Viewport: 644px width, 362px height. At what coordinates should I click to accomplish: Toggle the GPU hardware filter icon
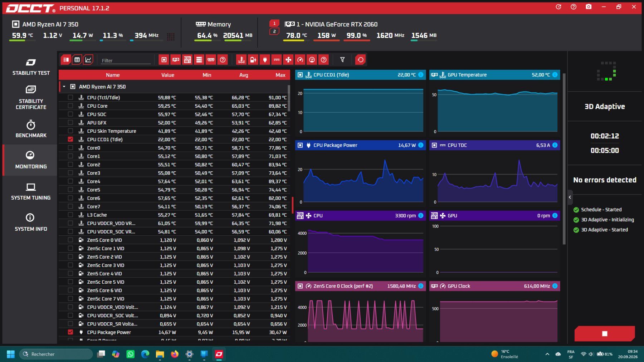click(176, 60)
